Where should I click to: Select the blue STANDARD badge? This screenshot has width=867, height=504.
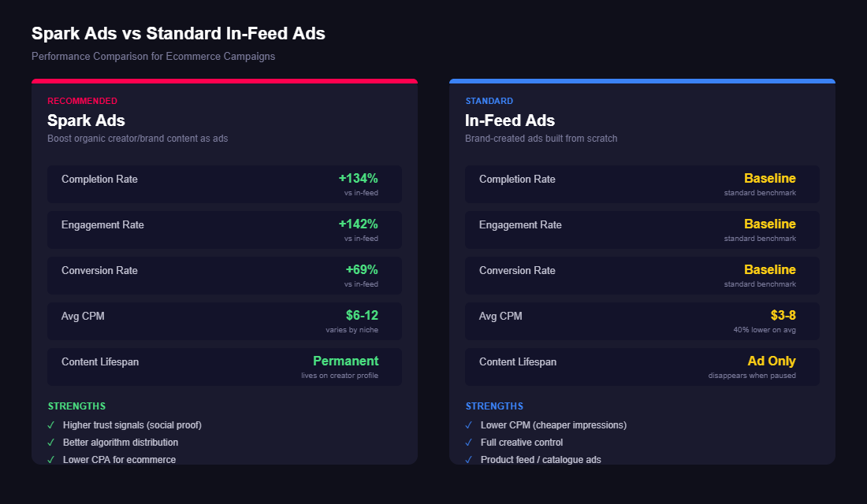pyautogui.click(x=489, y=101)
